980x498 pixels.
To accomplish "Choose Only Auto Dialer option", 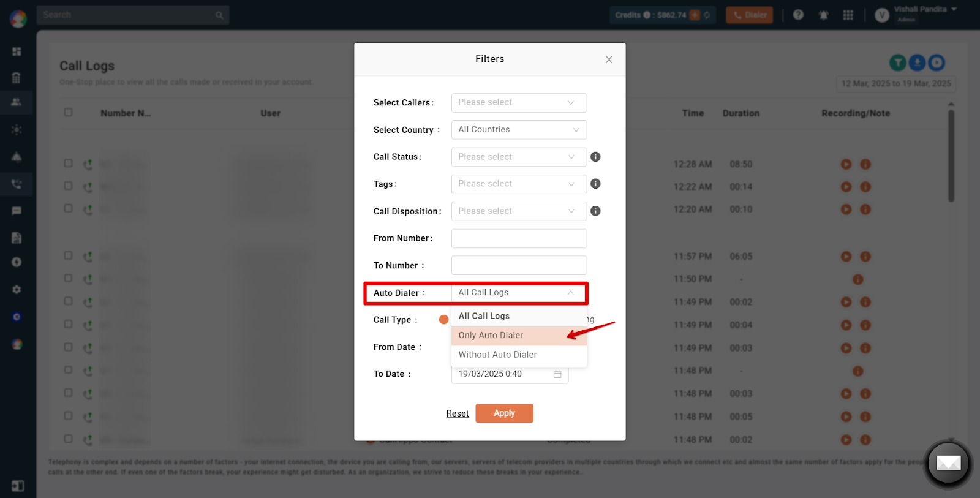I will (x=519, y=336).
